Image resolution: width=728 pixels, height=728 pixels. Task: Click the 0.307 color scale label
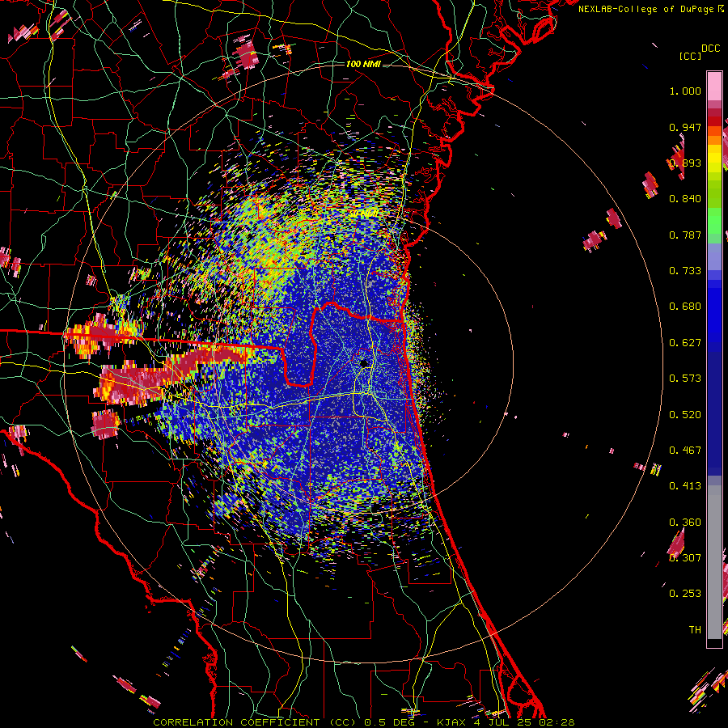point(685,558)
